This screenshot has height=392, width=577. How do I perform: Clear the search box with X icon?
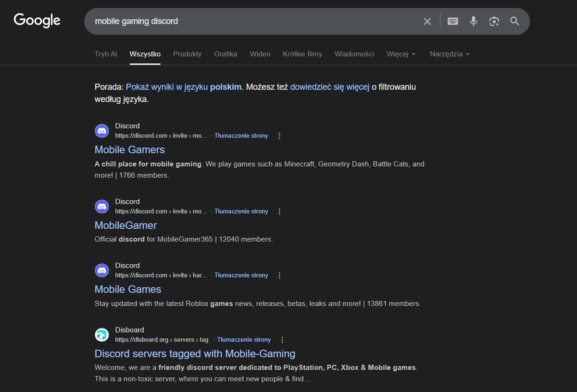427,21
